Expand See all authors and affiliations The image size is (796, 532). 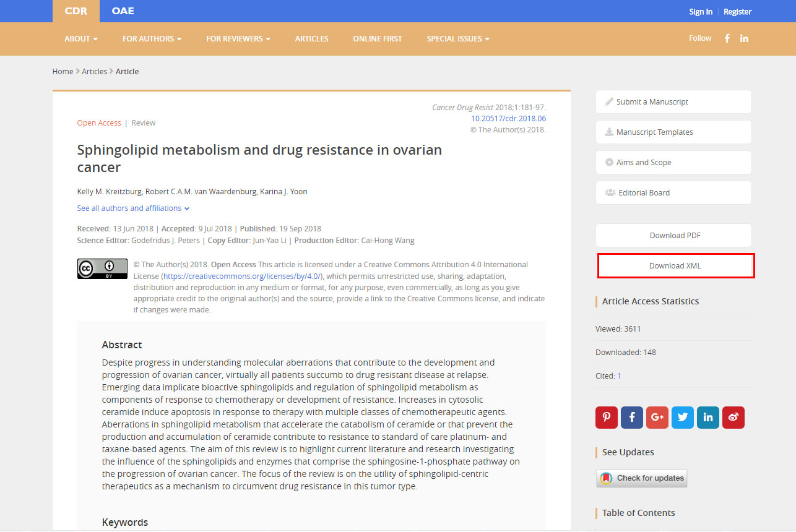tap(133, 208)
